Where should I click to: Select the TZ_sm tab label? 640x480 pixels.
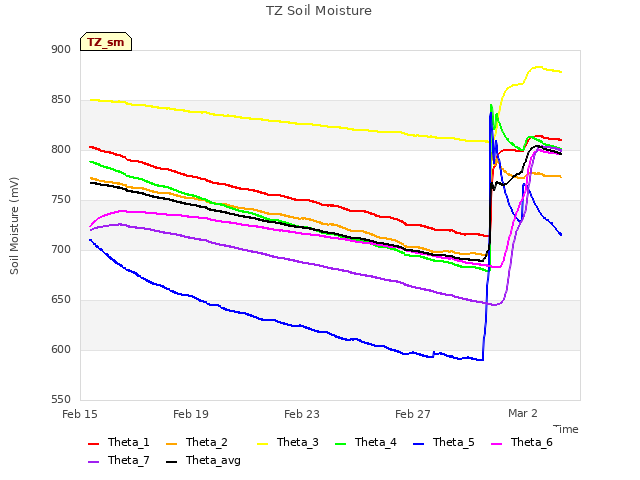(x=106, y=42)
